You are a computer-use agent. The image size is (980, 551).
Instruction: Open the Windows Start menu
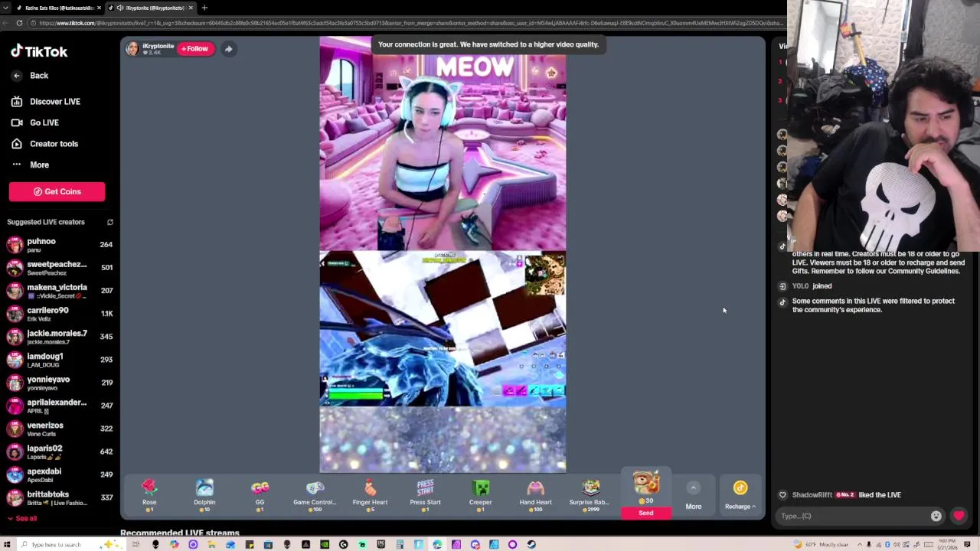click(8, 544)
